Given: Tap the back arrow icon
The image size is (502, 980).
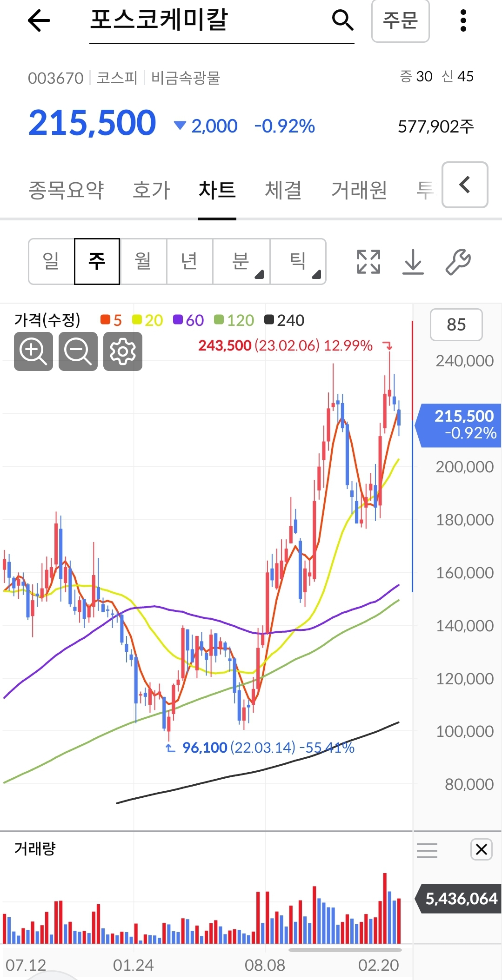Looking at the screenshot, I should click(x=39, y=20).
